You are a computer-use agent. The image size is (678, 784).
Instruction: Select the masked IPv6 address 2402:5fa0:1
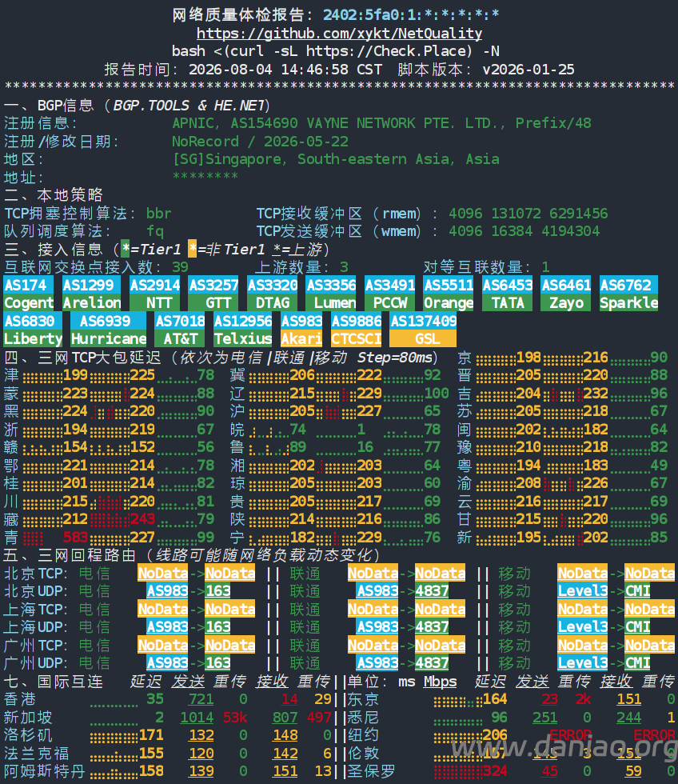pyautogui.click(x=411, y=15)
